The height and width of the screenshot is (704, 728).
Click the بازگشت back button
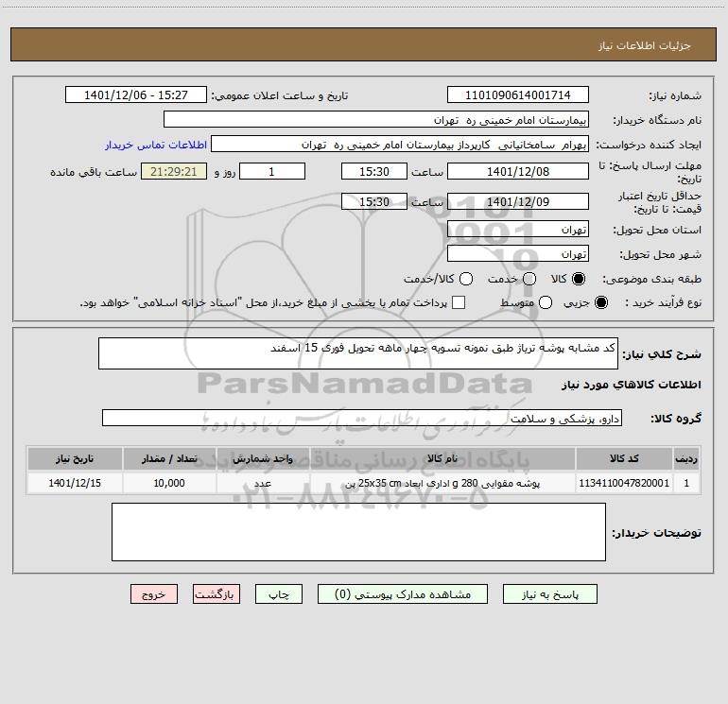coord(217,594)
